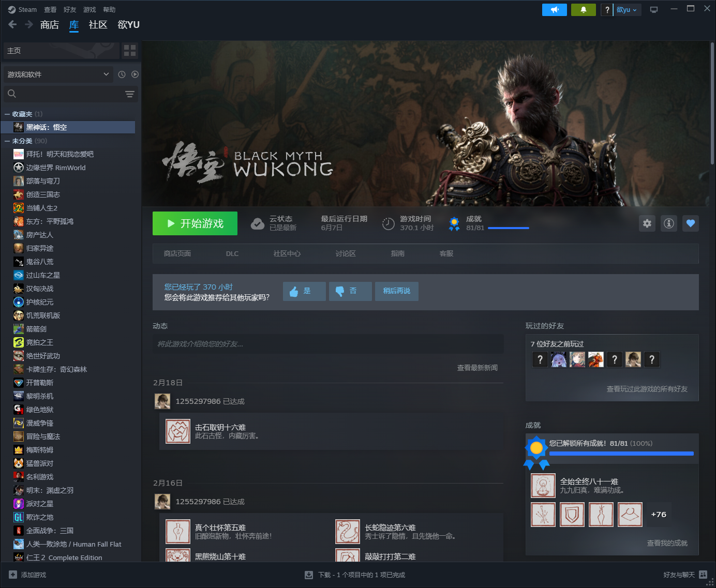The image size is (716, 588).
Task: Open the 客服 link
Action: click(x=446, y=253)
